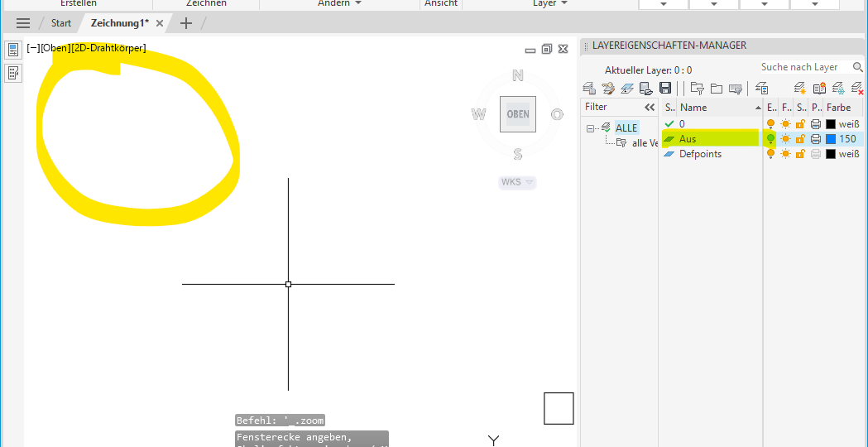The image size is (868, 447).
Task: Click the E.. column header
Action: coord(771,108)
